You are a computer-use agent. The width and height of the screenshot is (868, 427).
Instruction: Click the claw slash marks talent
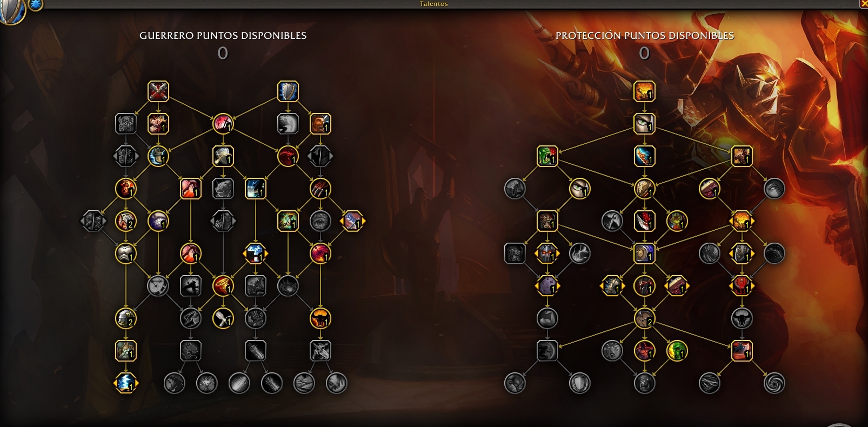[320, 189]
